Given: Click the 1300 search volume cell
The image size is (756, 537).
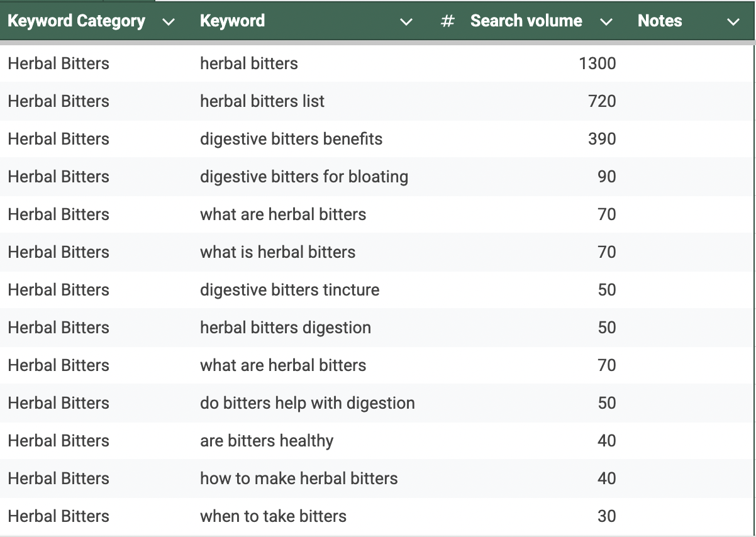Looking at the screenshot, I should pos(597,64).
